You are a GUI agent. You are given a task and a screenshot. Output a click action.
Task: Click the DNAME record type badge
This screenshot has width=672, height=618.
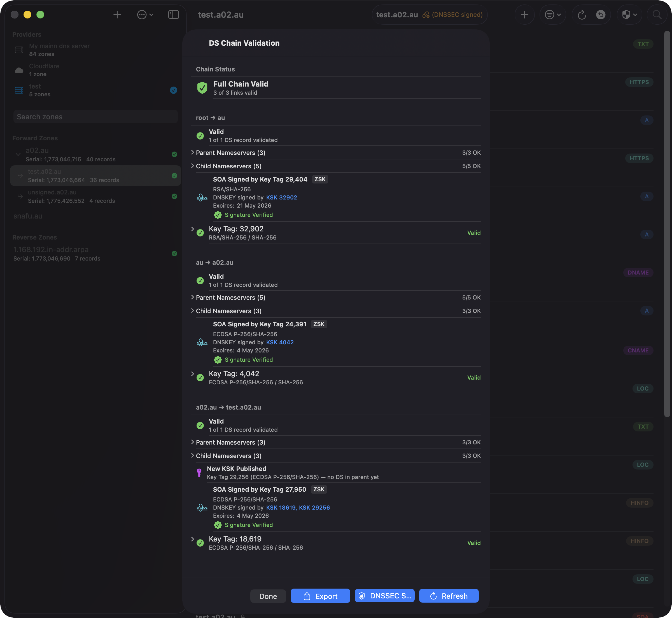coord(638,273)
